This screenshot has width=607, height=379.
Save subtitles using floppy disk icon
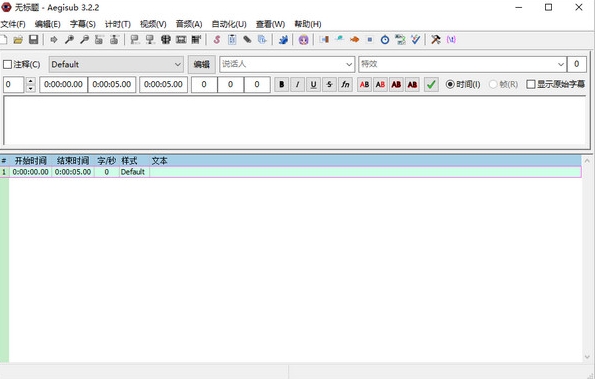click(x=34, y=39)
